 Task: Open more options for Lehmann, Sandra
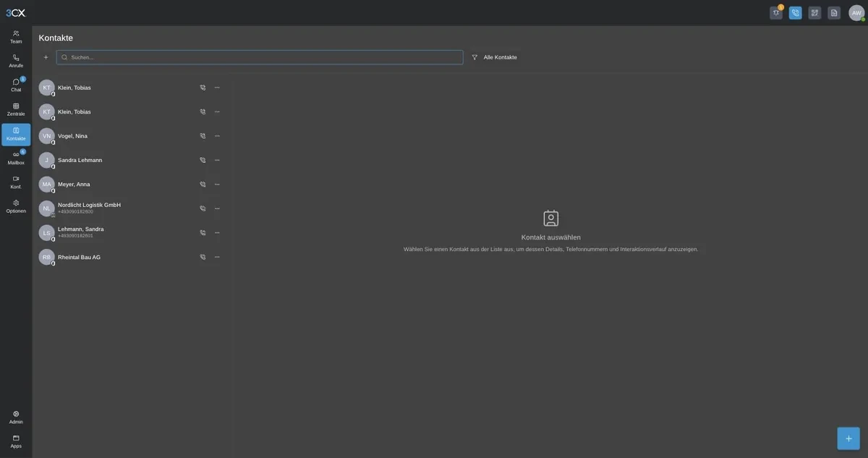(x=217, y=233)
